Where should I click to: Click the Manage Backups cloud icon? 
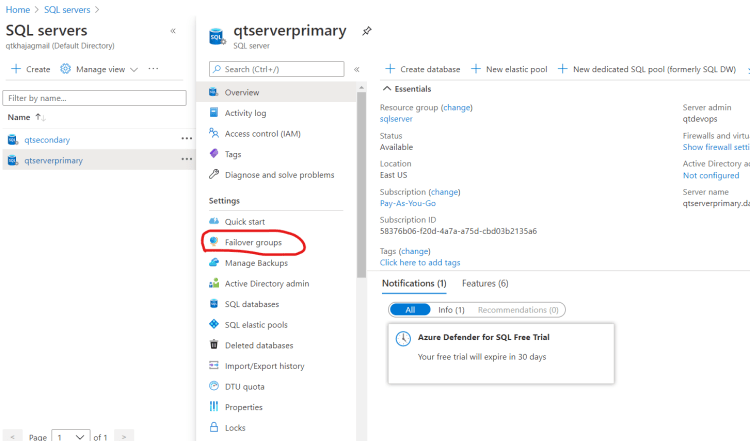(214, 263)
